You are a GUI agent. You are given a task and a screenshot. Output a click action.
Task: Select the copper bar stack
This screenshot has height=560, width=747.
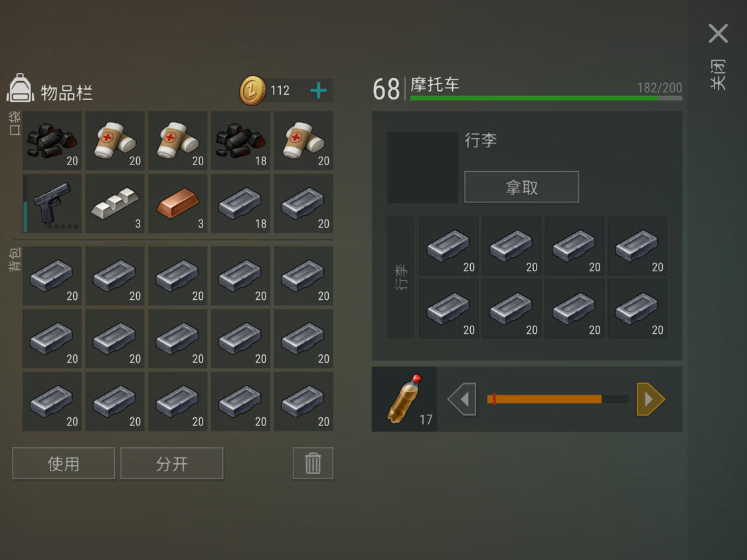pos(178,203)
